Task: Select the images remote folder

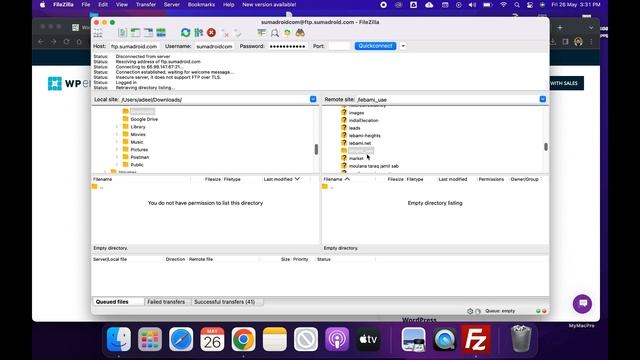Action: (356, 113)
